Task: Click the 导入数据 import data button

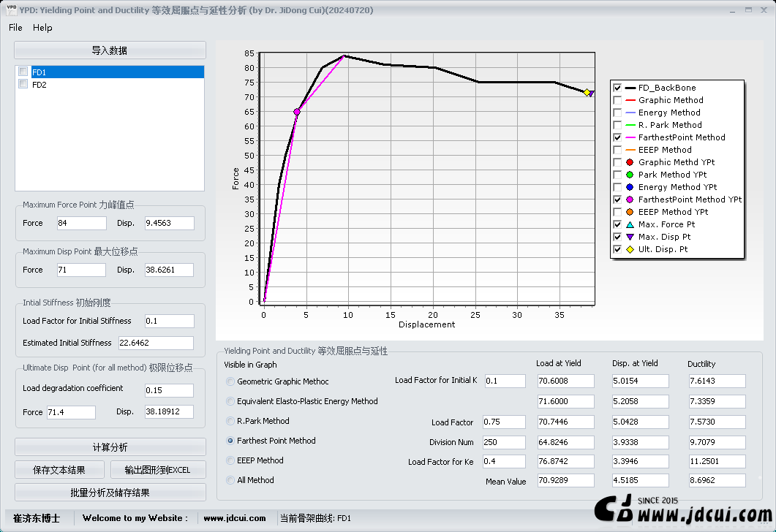Action: pyautogui.click(x=110, y=50)
